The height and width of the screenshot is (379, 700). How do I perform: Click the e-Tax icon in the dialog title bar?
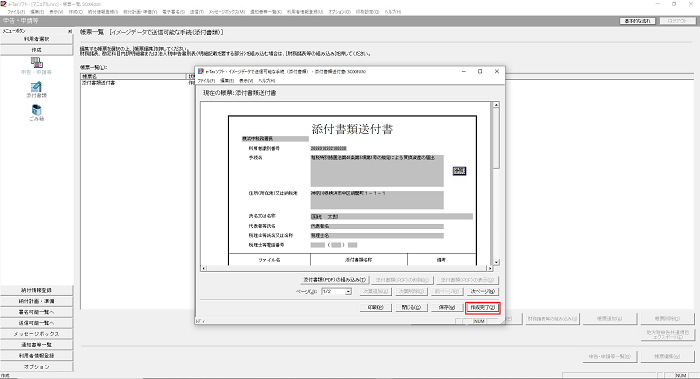[x=201, y=71]
